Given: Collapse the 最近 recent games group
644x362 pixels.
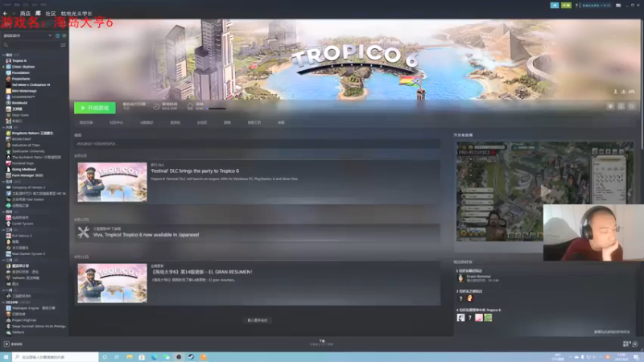Looking at the screenshot, I should [x=4, y=55].
